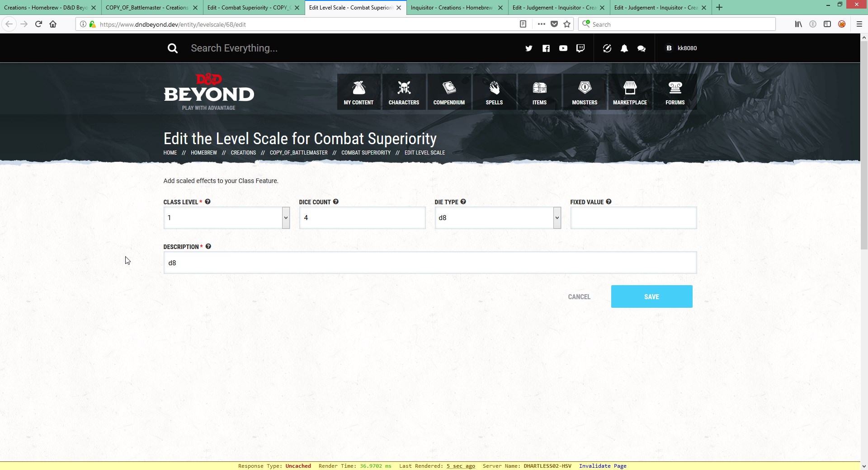Click the D&D Beyond logo

pyautogui.click(x=208, y=92)
